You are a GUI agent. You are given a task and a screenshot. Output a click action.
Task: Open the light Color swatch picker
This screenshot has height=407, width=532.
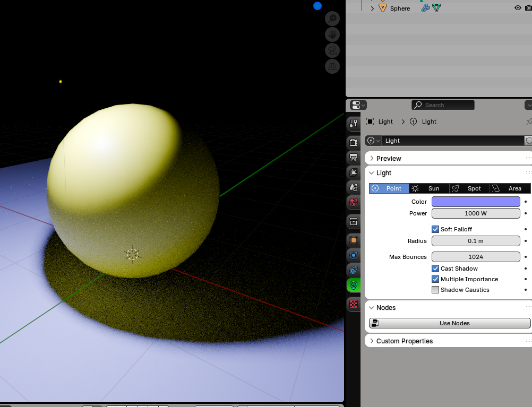(475, 202)
